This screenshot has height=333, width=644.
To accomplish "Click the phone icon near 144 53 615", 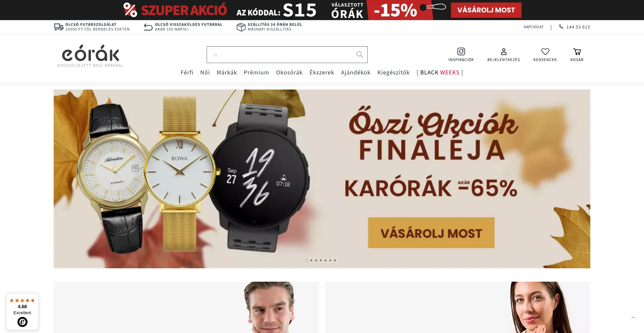I will [x=561, y=26].
